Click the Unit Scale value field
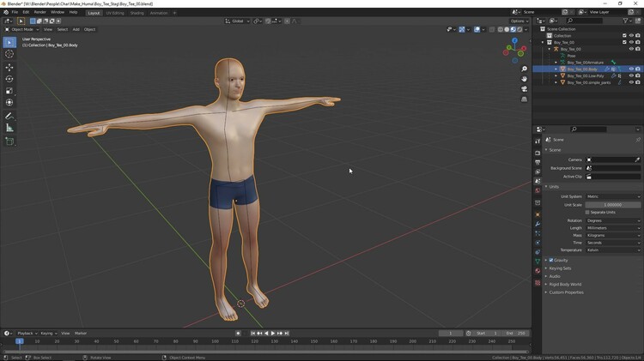Screen dimensions: 644x361 [x=612, y=204]
